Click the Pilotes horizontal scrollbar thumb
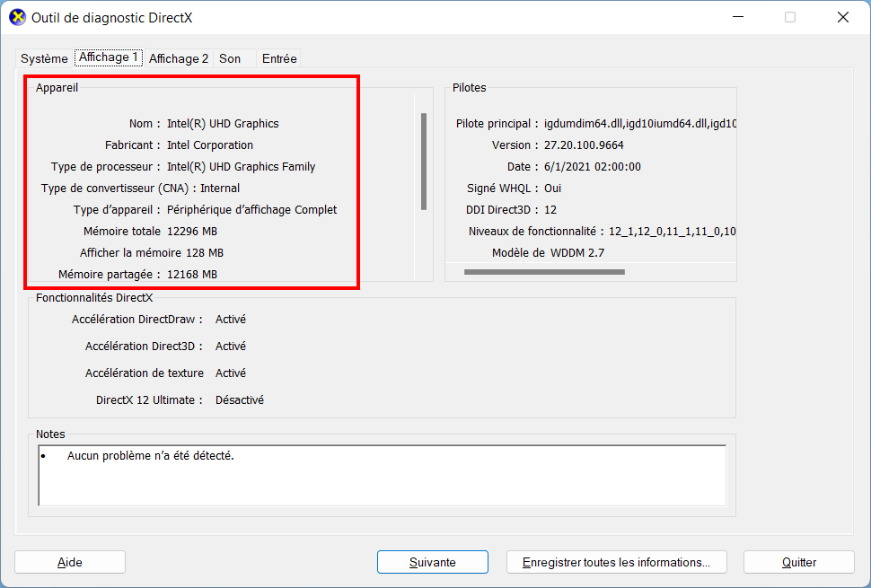871x588 pixels. [x=544, y=272]
